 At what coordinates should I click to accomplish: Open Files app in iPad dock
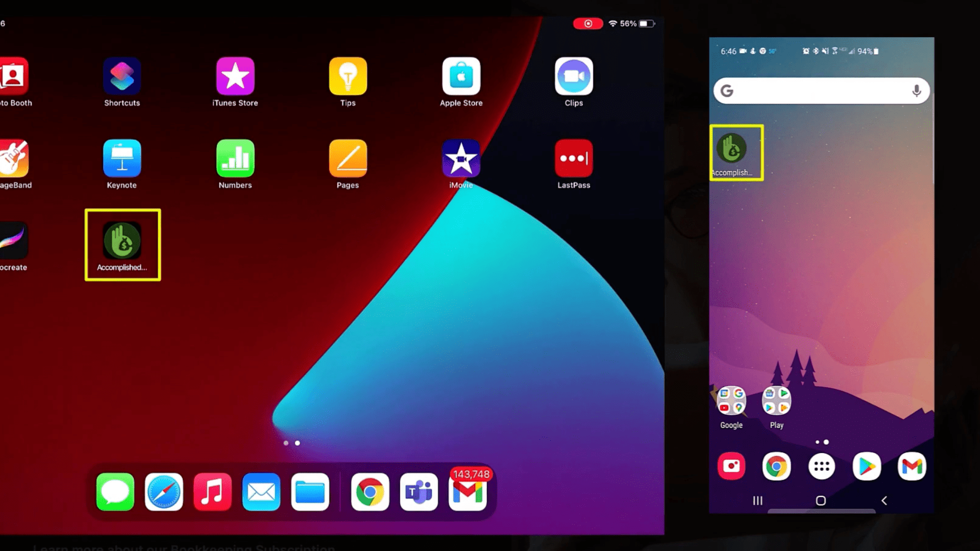(x=311, y=492)
